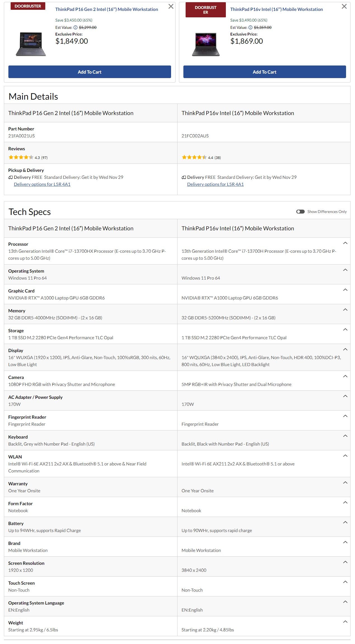Select the star rating for P16 Gen 2

(21, 157)
